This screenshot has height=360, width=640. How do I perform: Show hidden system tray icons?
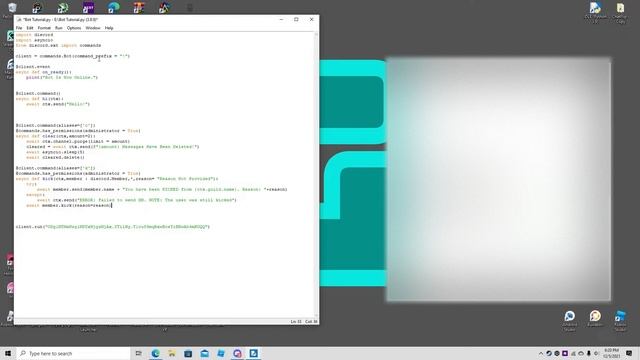(x=541, y=353)
